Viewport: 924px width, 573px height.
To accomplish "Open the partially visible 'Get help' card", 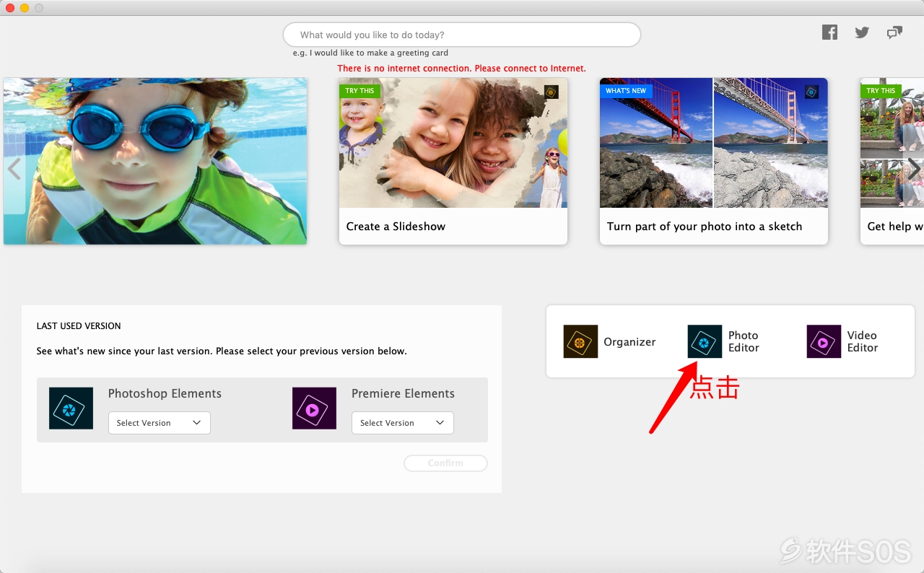I will point(892,161).
